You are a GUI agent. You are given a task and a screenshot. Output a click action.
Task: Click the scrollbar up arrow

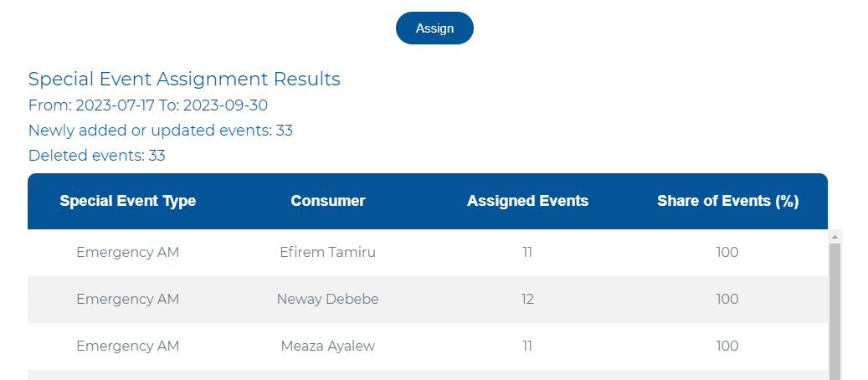(835, 237)
